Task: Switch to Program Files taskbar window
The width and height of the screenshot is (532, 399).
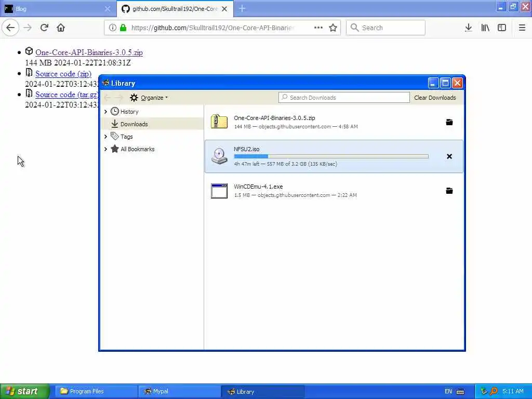Action: click(96, 391)
